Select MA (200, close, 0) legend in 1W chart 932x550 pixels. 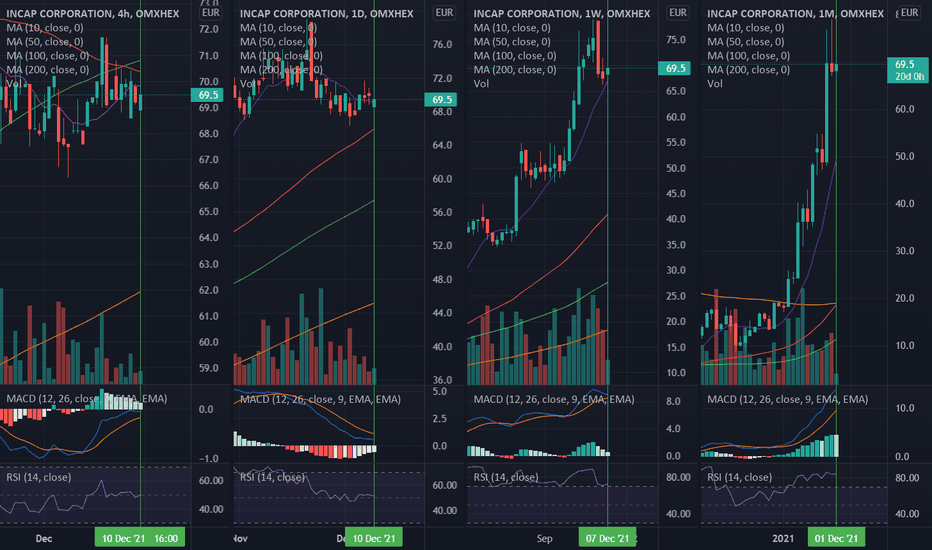[515, 70]
